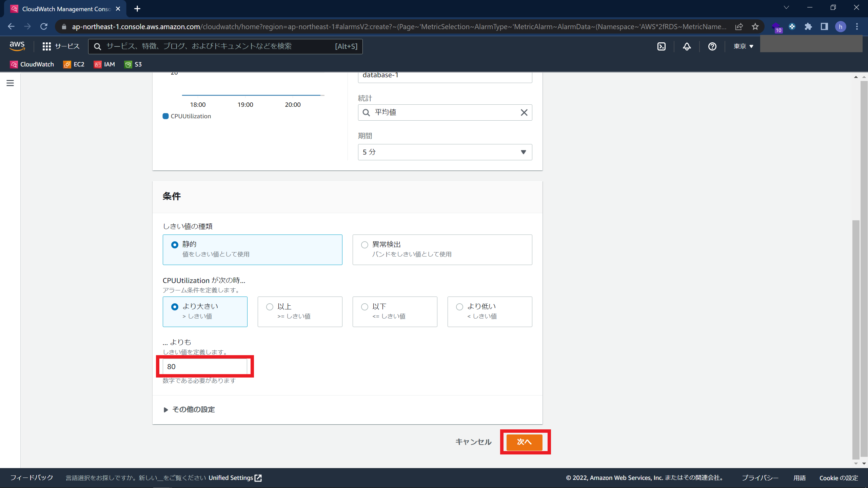Reload the browser page
Screen dimensions: 868x488
pyautogui.click(x=44, y=26)
